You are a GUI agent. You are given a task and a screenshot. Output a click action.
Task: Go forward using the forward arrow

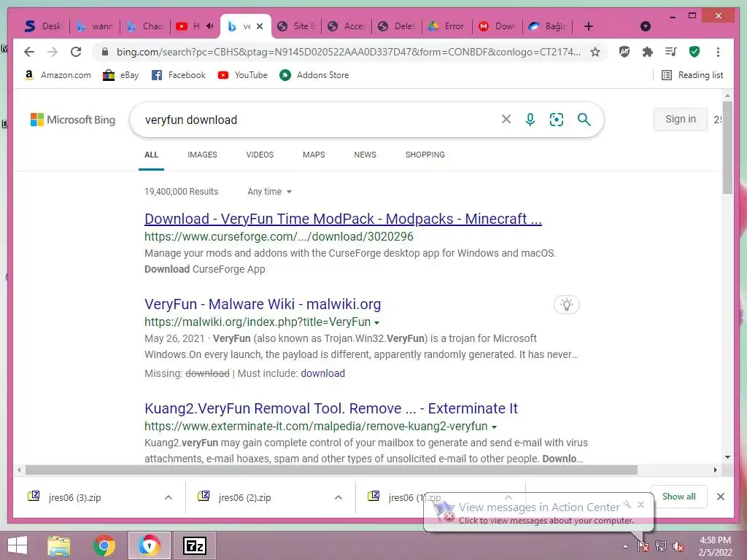53,52
